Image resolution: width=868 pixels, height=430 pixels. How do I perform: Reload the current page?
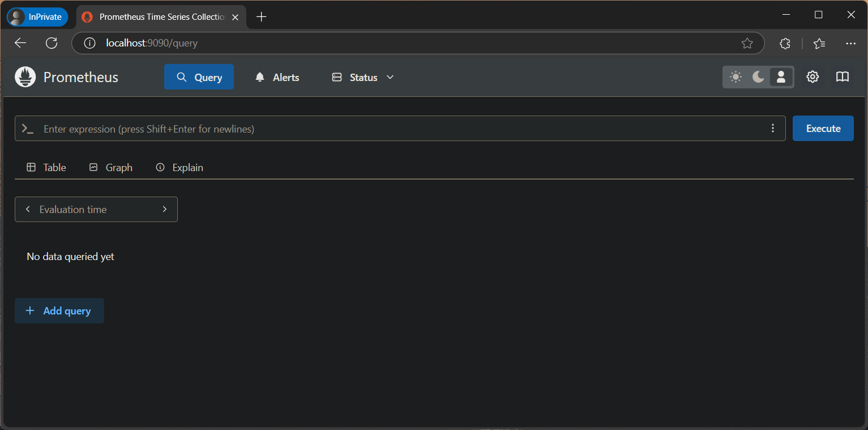pos(52,43)
